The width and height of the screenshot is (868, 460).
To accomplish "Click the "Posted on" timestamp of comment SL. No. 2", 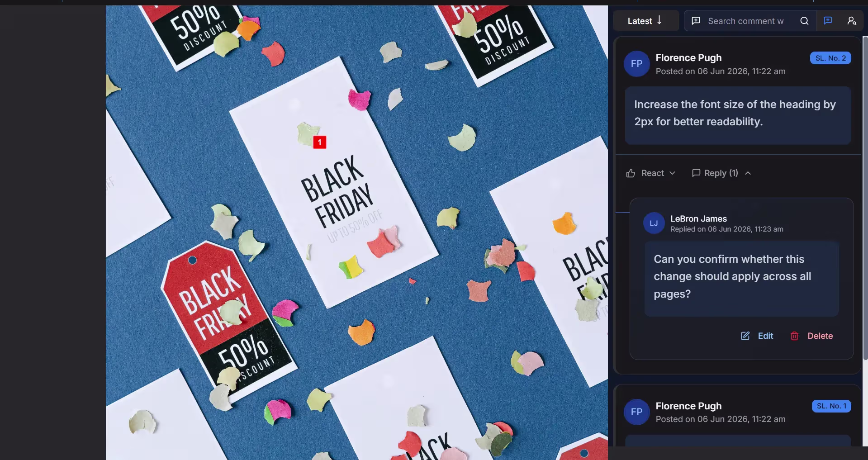I will 721,71.
